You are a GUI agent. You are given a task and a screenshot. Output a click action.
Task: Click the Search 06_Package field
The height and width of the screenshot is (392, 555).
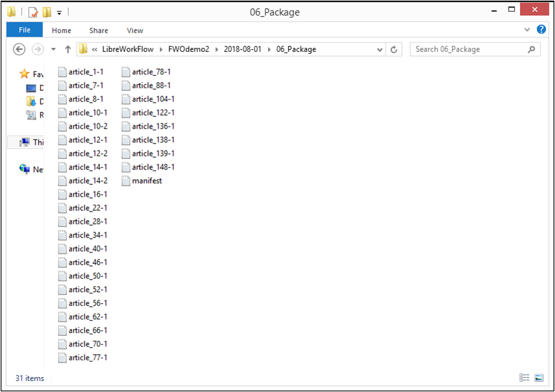[475, 49]
